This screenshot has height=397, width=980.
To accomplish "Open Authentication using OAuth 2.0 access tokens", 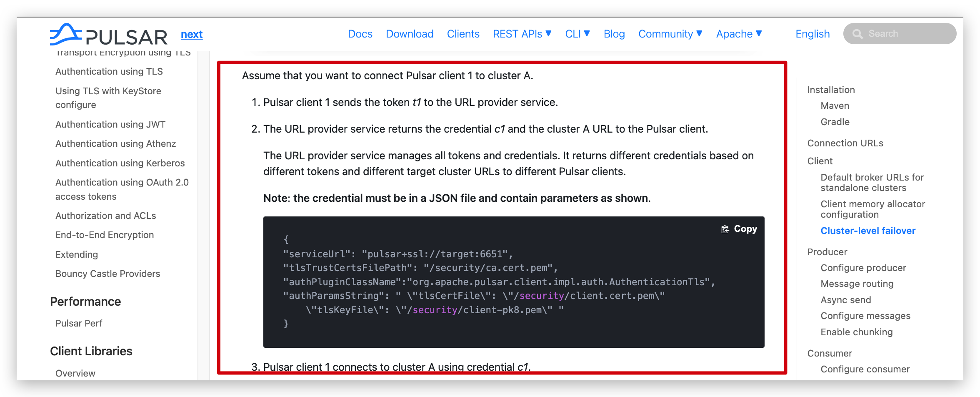I will click(122, 189).
